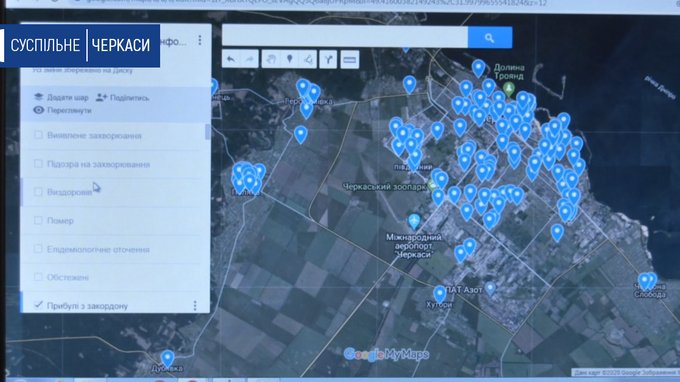Select the add directions tool

[x=328, y=59]
